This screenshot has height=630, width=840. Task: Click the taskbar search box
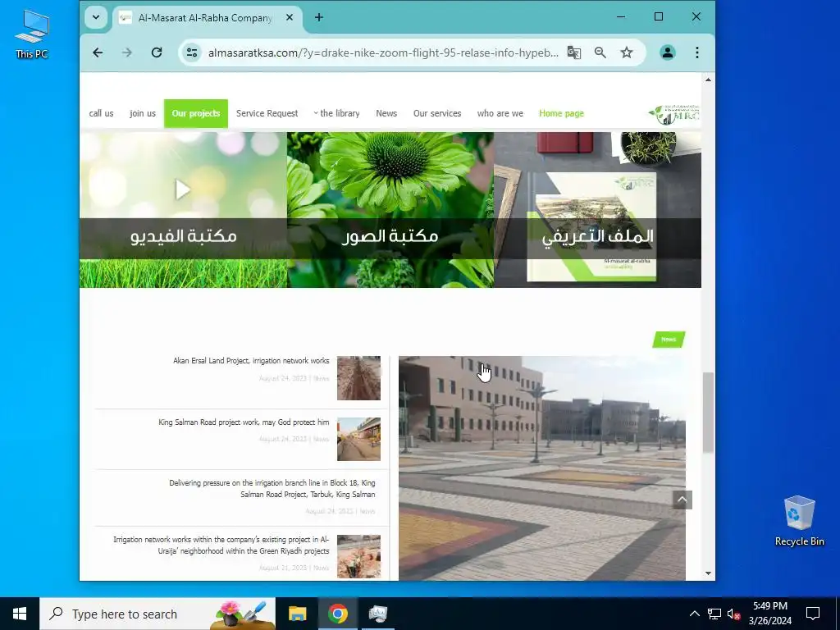coord(157,614)
